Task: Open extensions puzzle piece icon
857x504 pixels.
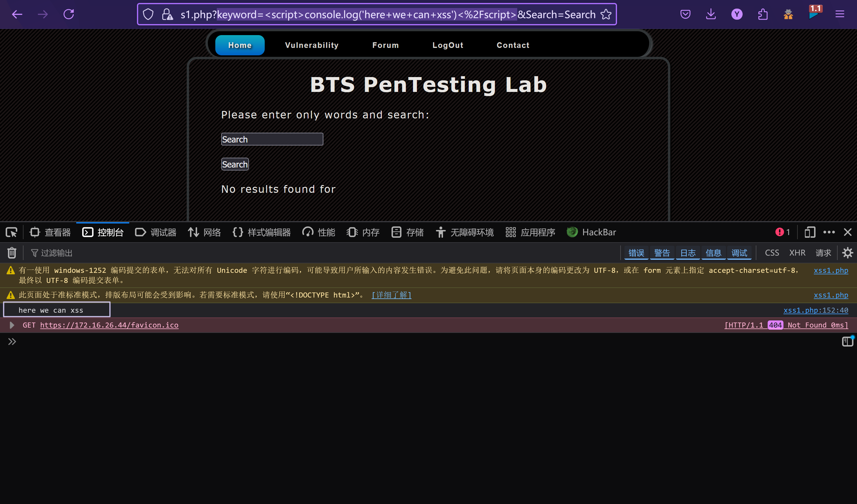Action: pos(763,14)
